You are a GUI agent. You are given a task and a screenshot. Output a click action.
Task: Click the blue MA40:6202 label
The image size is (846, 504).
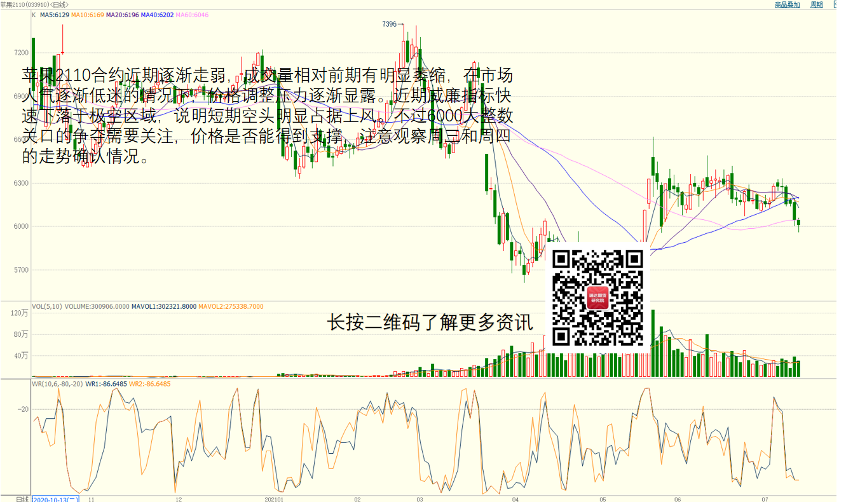click(156, 15)
